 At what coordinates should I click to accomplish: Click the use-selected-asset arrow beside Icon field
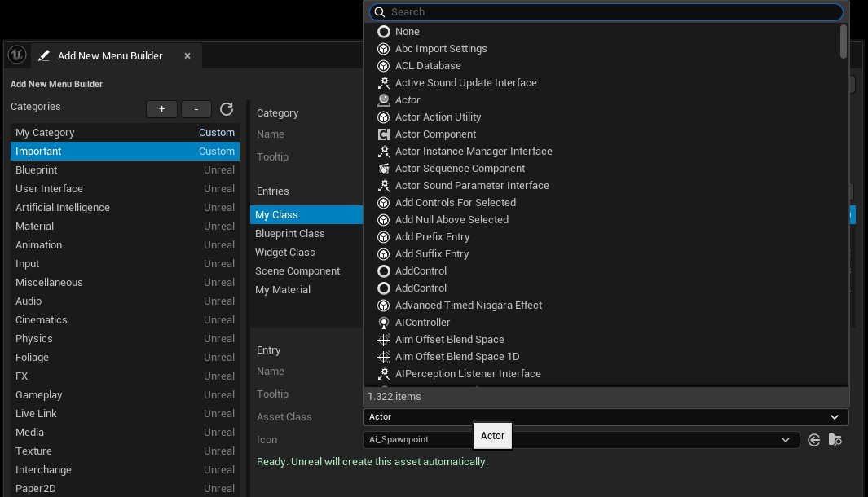pyautogui.click(x=813, y=440)
